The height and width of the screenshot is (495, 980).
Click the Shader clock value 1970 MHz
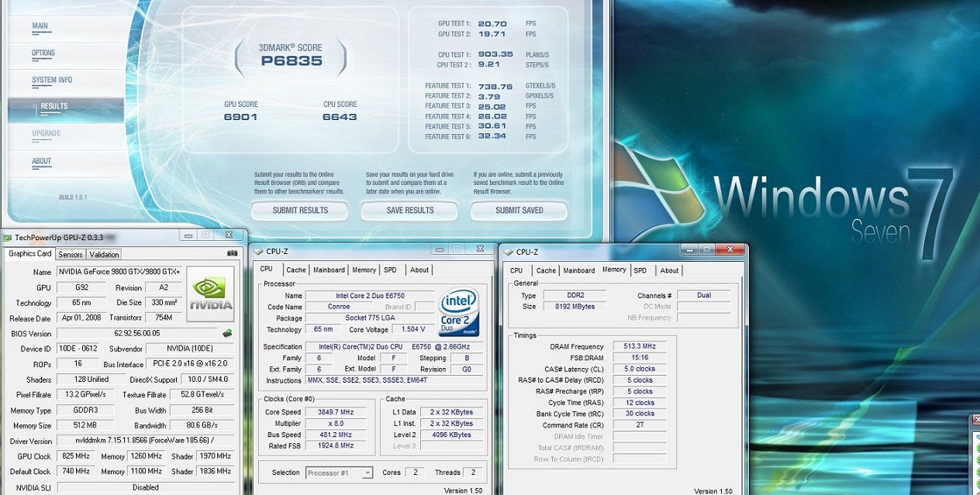pyautogui.click(x=215, y=456)
